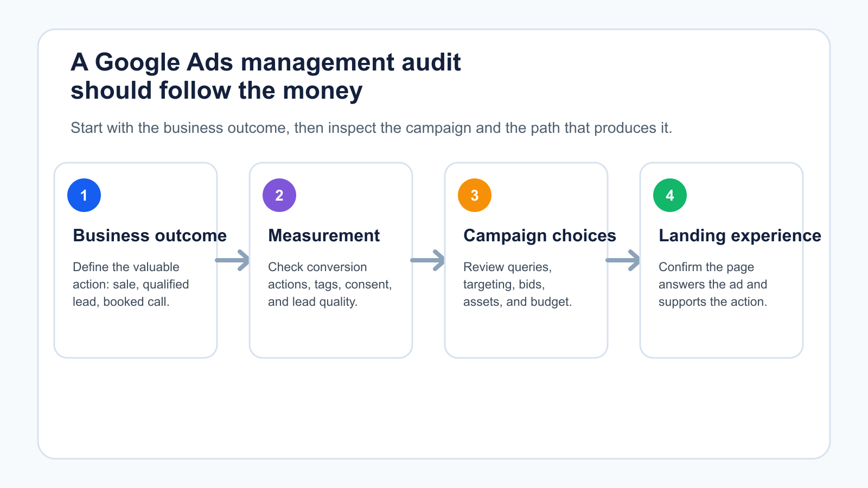The height and width of the screenshot is (488, 868).
Task: Select the 'Campaign choices' heading
Action: (540, 236)
